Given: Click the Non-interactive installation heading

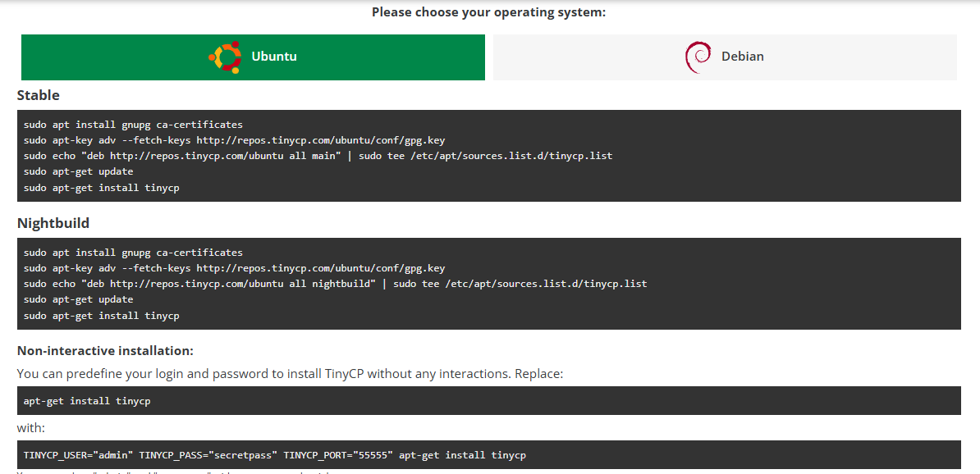Looking at the screenshot, I should click(107, 350).
